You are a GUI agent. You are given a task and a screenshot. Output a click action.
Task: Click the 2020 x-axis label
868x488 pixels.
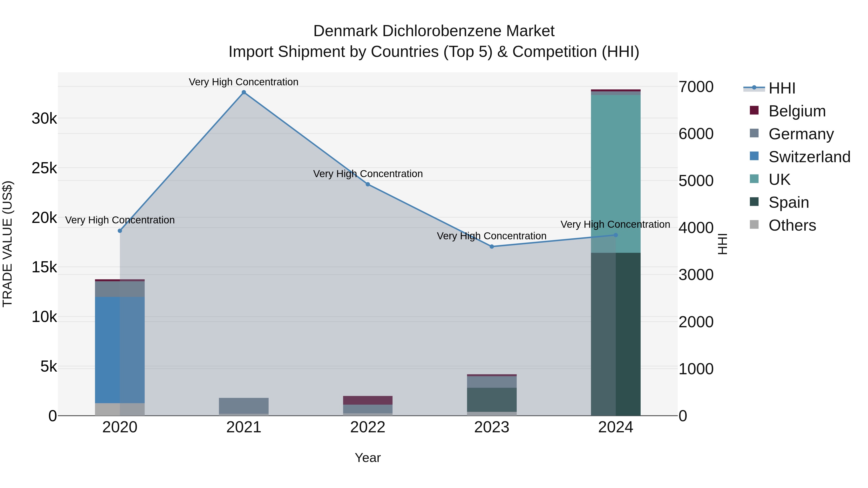[120, 427]
